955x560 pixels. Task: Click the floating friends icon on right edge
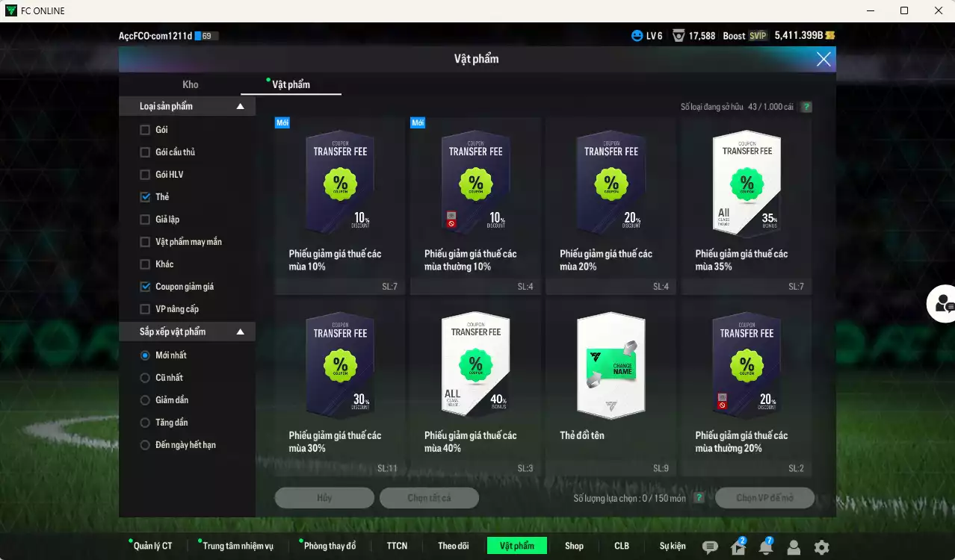[x=943, y=303]
